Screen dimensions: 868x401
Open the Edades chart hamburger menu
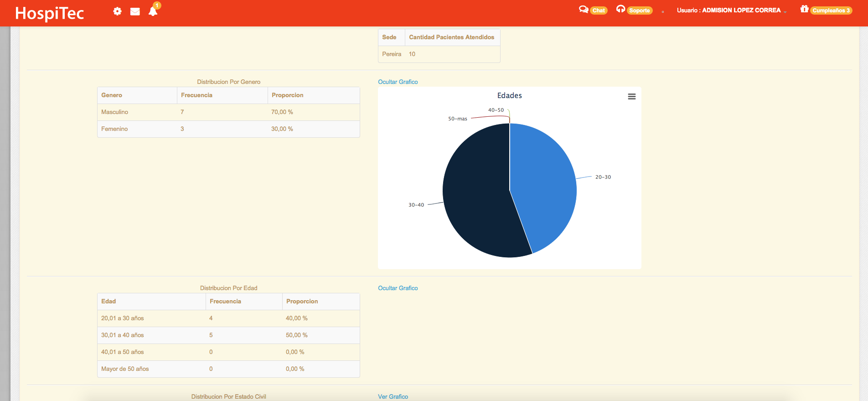[631, 97]
